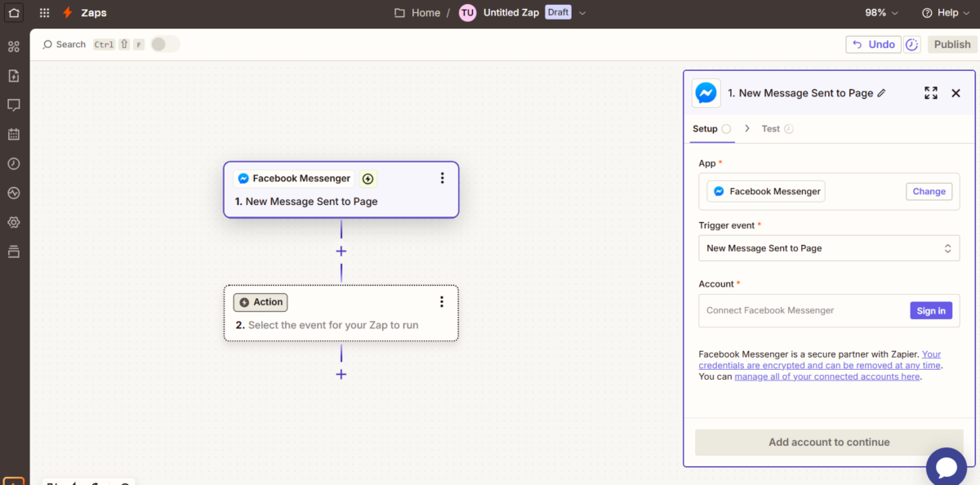
Task: Expand the Help dropdown menu
Action: coord(946,13)
